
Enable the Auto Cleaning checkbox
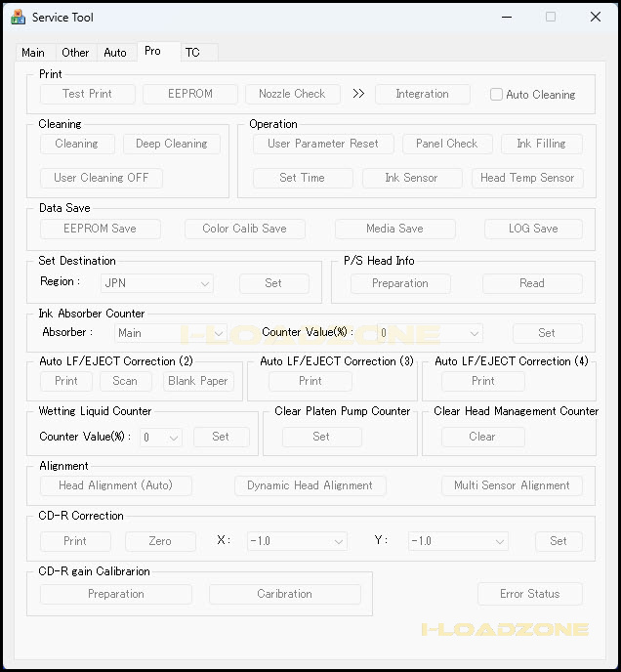[x=496, y=95]
